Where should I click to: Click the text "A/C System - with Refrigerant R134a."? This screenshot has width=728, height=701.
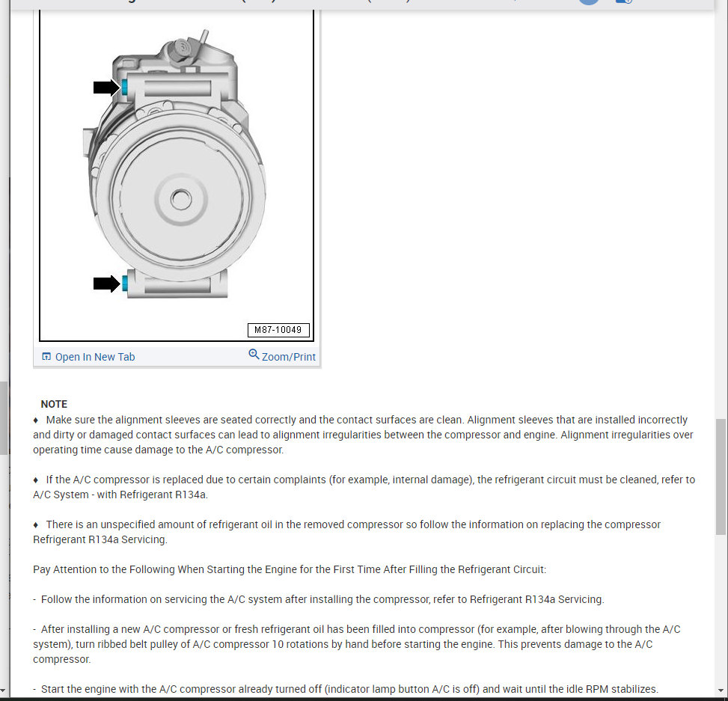point(120,495)
